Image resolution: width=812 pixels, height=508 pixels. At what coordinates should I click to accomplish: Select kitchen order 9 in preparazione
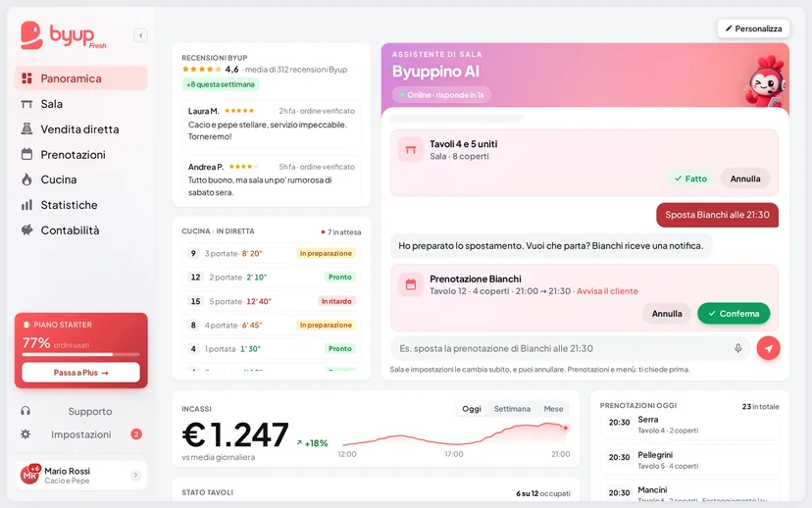272,253
